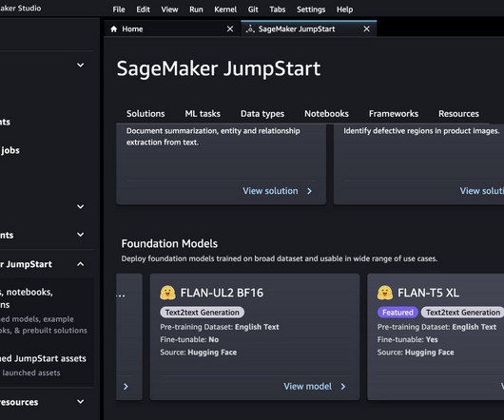Open the Help menu

point(344,10)
